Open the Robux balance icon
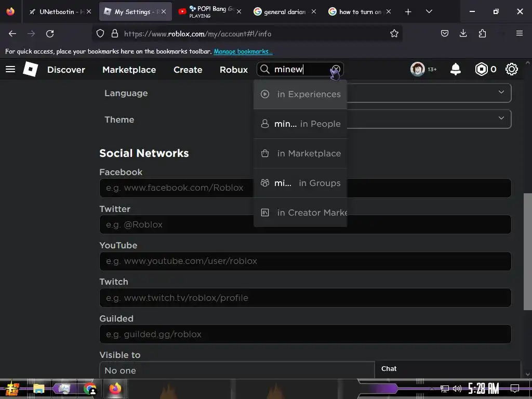The width and height of the screenshot is (532, 399). [x=481, y=69]
